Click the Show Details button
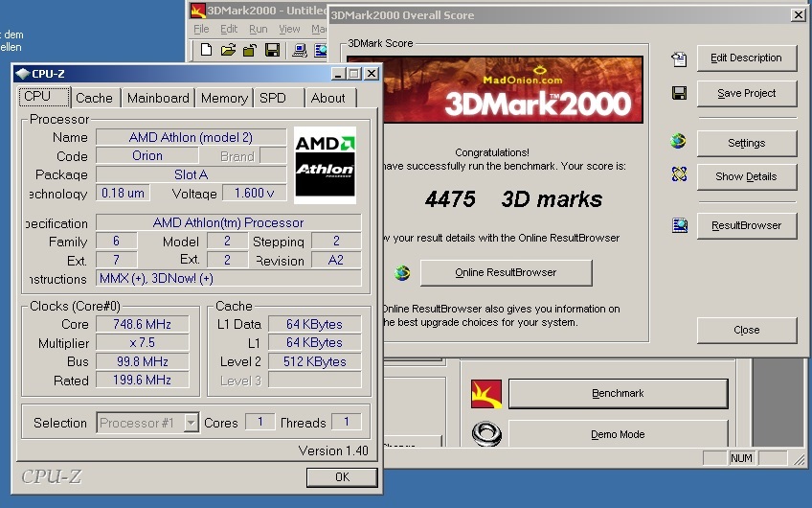812x508 pixels. point(746,176)
